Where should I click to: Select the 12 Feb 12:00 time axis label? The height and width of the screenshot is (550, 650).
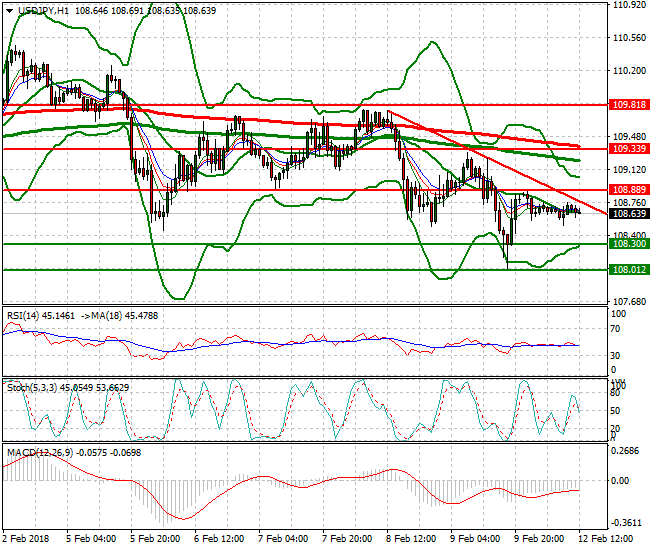pyautogui.click(x=605, y=539)
